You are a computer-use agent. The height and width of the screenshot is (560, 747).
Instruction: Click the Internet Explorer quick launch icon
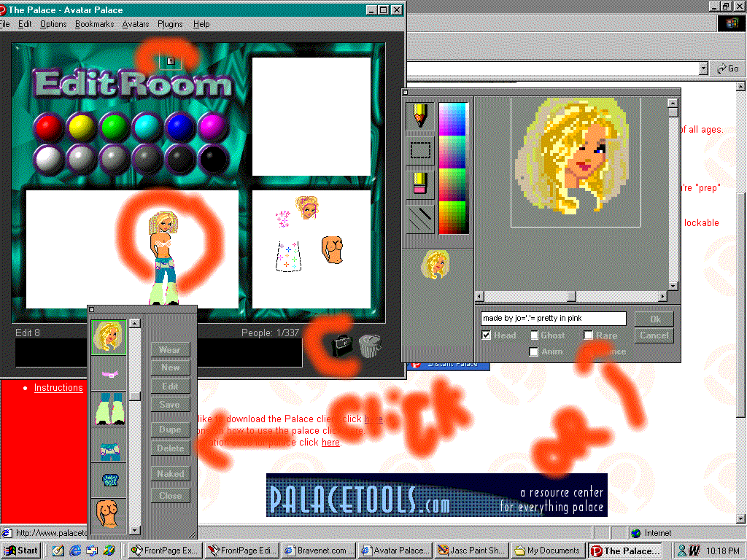pyautogui.click(x=75, y=551)
